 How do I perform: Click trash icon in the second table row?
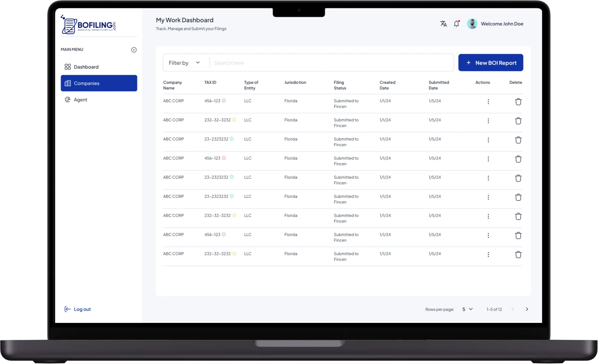(518, 121)
